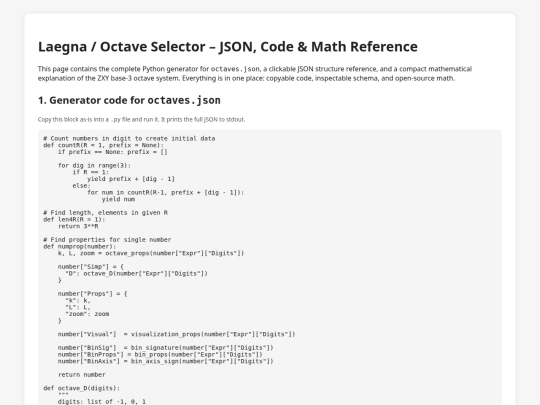Click the line '"zoom": zoom'

(x=87, y=314)
